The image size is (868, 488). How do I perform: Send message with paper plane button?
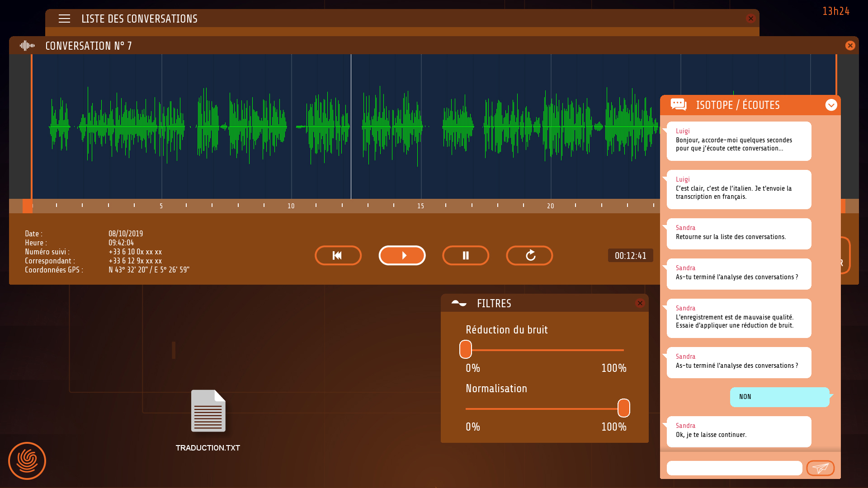tap(820, 468)
